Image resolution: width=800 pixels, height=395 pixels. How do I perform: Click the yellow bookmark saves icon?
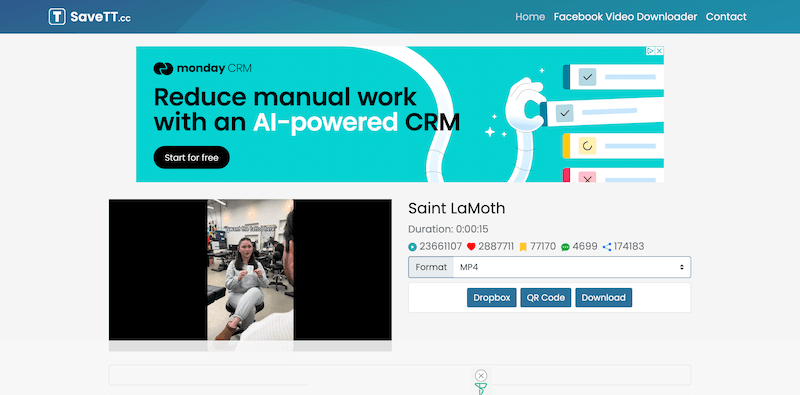click(x=523, y=247)
